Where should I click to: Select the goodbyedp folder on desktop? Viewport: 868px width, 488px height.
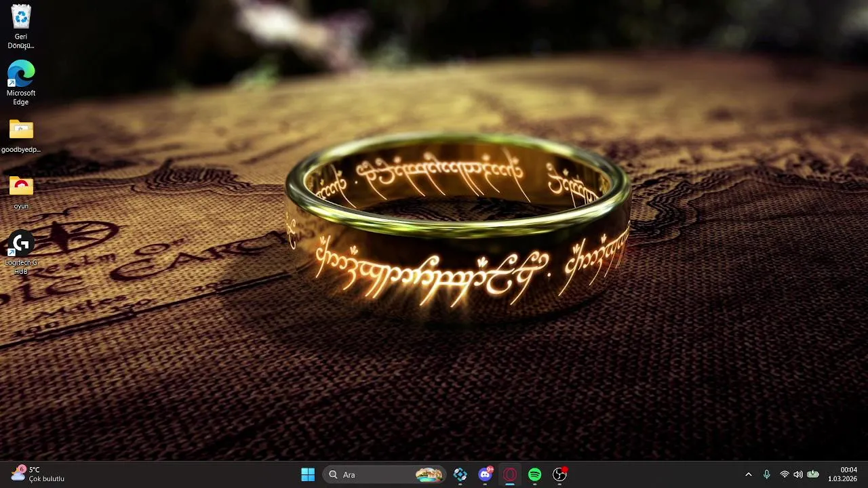(21, 136)
